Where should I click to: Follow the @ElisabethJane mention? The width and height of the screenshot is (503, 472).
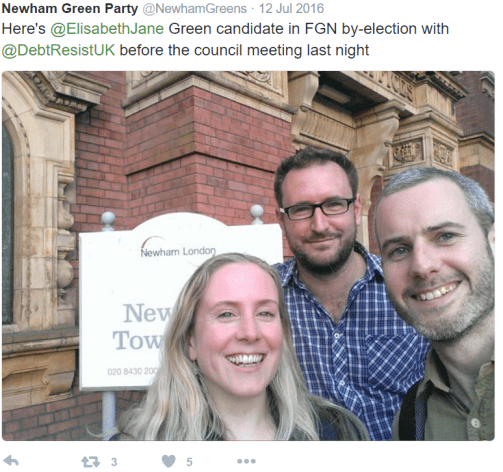click(x=107, y=29)
